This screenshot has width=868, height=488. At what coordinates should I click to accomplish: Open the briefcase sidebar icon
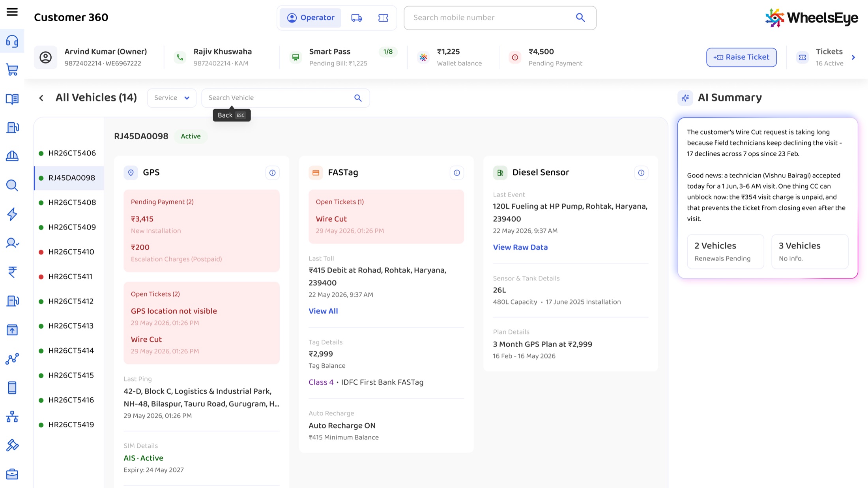coord(12,474)
